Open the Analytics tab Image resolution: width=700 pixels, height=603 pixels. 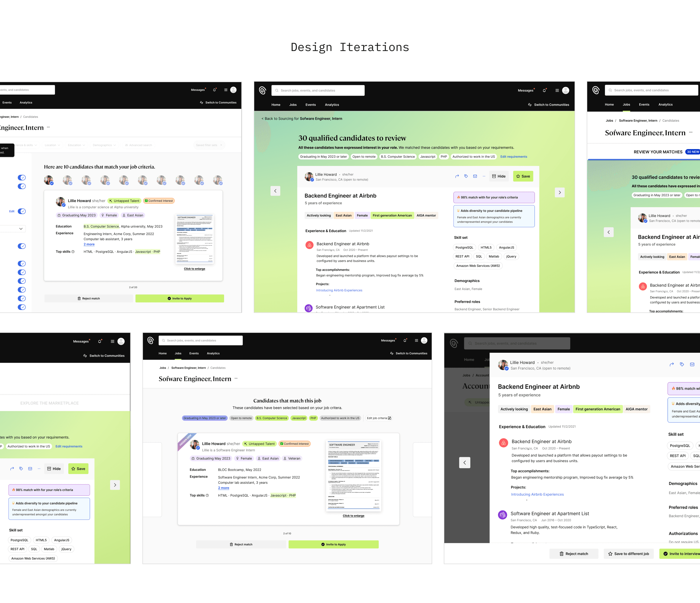click(332, 105)
